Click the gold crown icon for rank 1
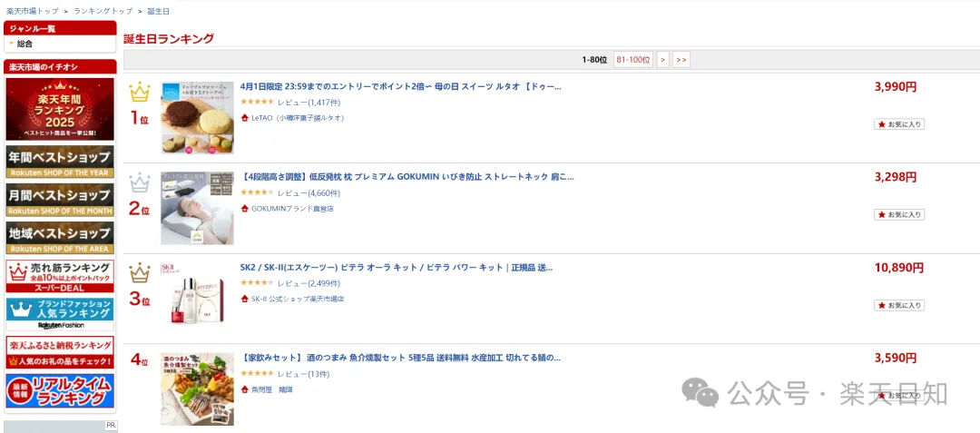980x433 pixels. [140, 93]
